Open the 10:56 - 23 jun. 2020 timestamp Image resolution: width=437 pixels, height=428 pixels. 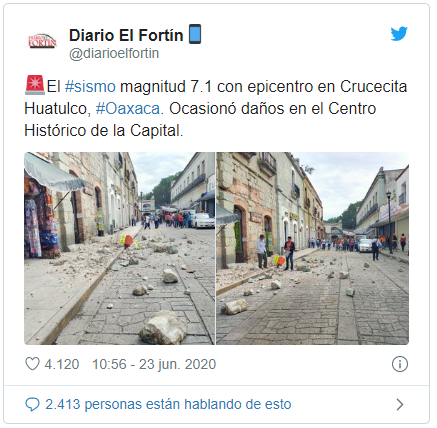(154, 364)
